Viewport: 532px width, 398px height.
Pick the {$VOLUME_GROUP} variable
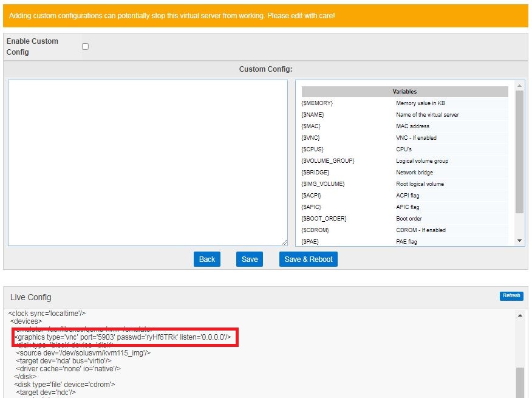tap(328, 161)
